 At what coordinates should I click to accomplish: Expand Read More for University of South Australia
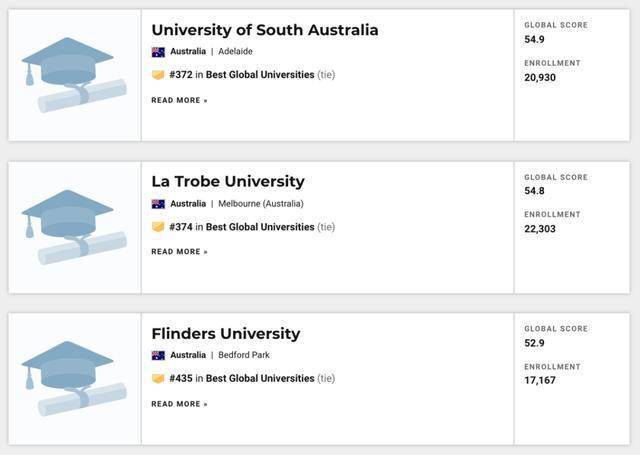[180, 100]
